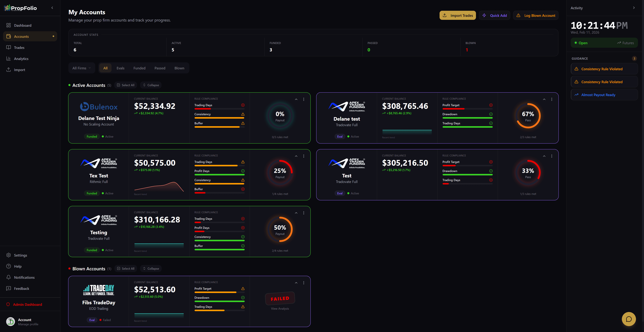Switch to the Funded filter tab
Screen dimensions: 644x332
tap(139, 68)
